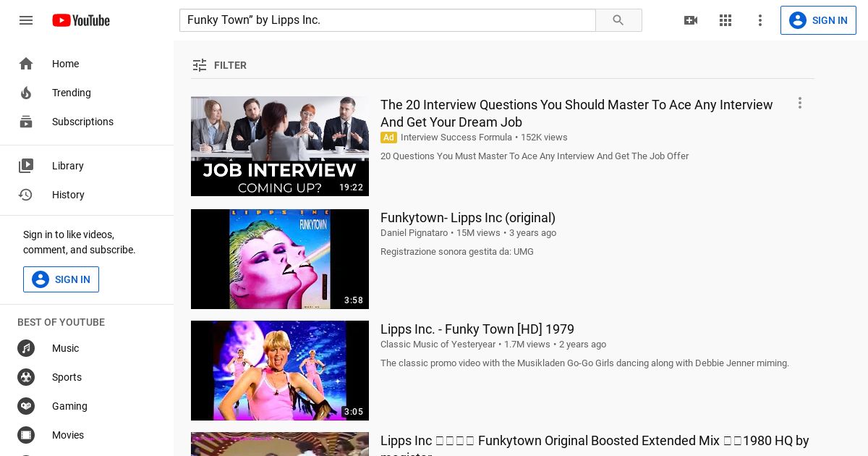
Task: Open the Funkytown album cover thumbnail
Action: point(280,259)
